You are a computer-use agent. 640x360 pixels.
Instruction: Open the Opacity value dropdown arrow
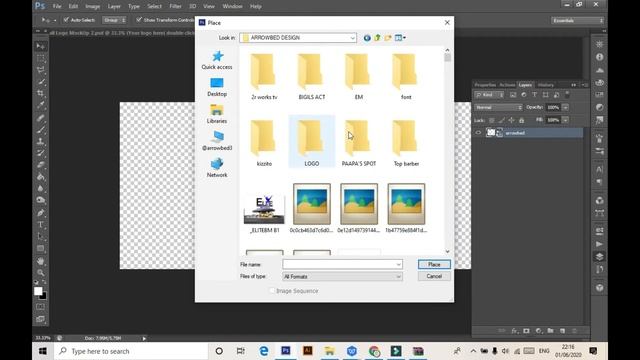coord(565,107)
